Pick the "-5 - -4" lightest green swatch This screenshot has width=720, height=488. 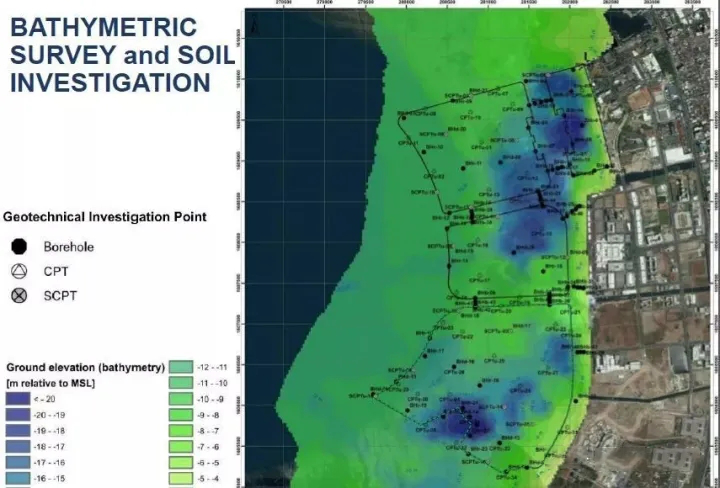click(183, 481)
